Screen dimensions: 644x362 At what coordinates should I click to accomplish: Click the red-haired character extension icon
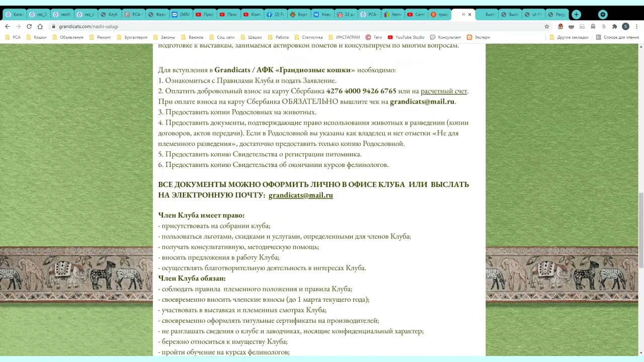(560, 26)
